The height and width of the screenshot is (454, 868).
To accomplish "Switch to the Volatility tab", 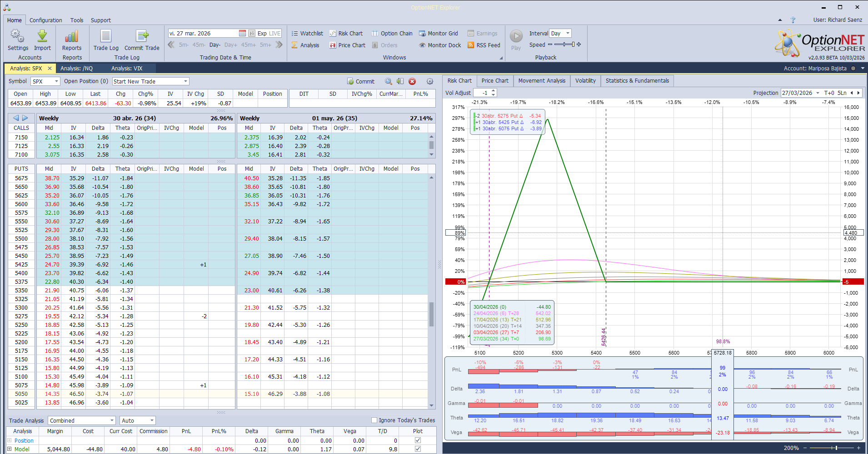I will [585, 80].
